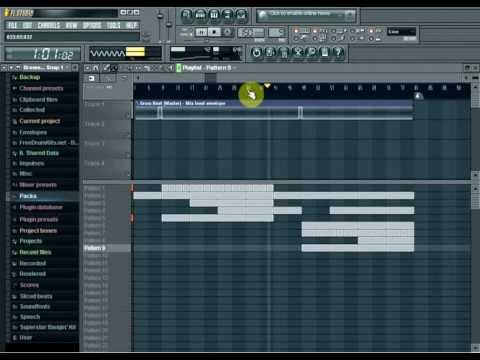Click the second round icon beside undo

(270, 52)
